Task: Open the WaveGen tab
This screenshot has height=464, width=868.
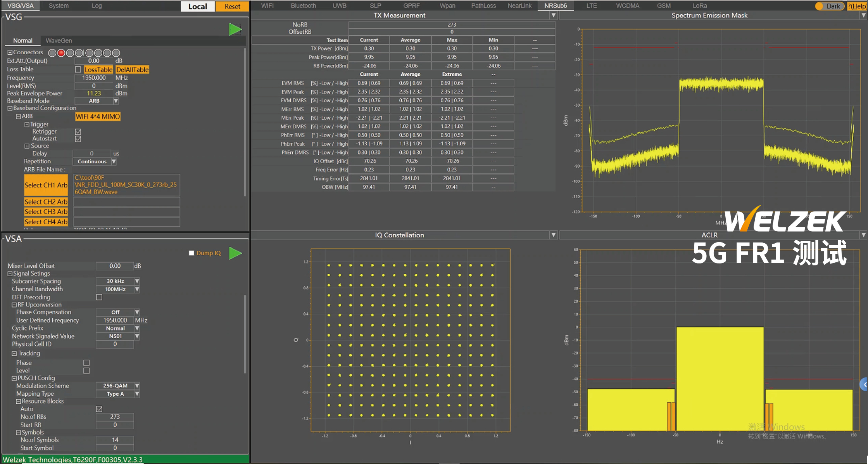Action: click(59, 40)
